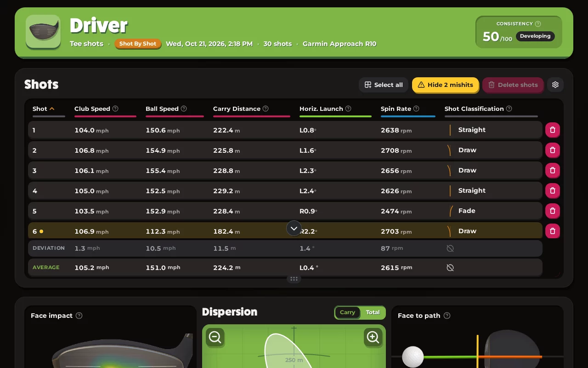588x368 pixels.
Task: Grab the shots table resize handle
Action: coord(294,279)
